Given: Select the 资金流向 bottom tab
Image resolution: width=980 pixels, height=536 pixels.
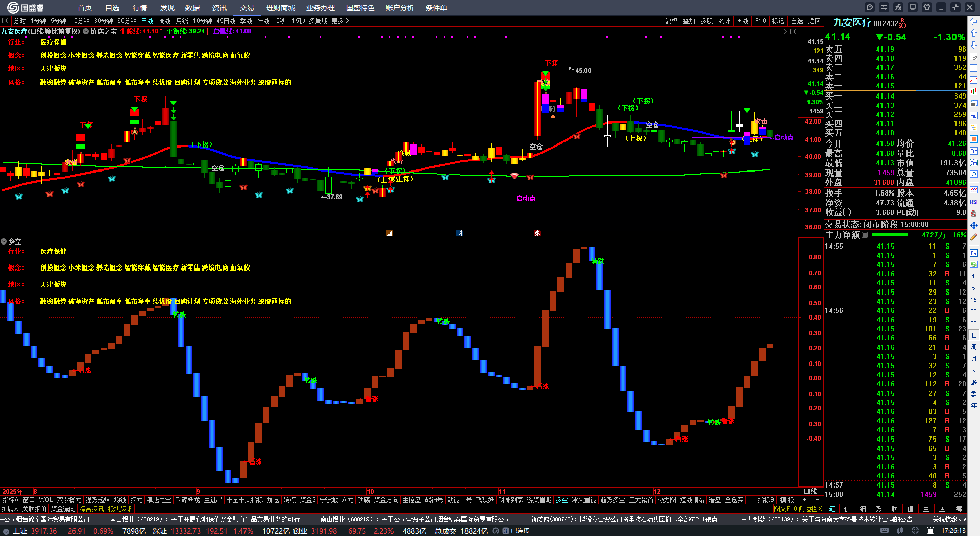Looking at the screenshot, I should coord(63,509).
